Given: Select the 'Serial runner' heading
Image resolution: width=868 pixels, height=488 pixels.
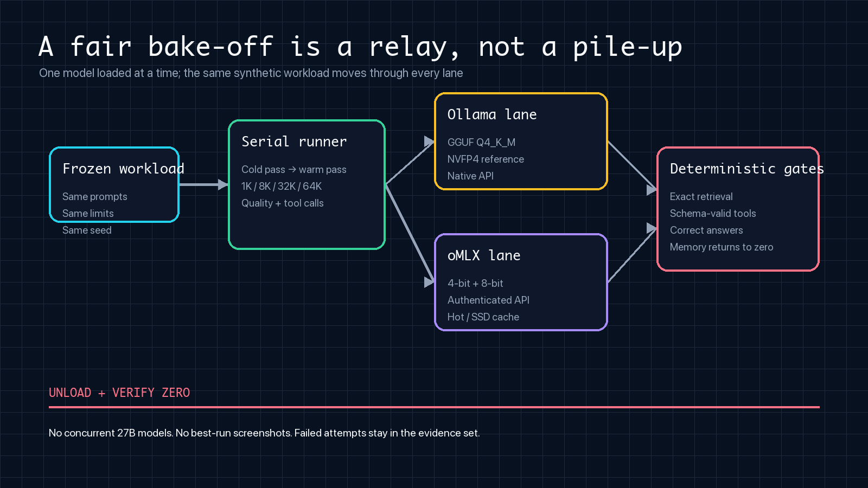Looking at the screenshot, I should pos(294,142).
